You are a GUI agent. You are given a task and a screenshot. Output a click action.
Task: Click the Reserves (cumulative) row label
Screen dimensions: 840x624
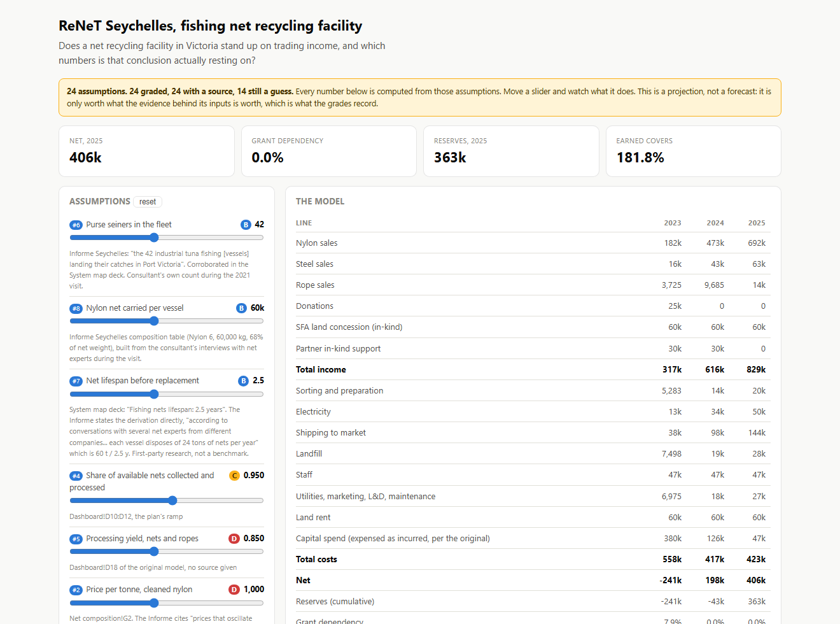335,602
